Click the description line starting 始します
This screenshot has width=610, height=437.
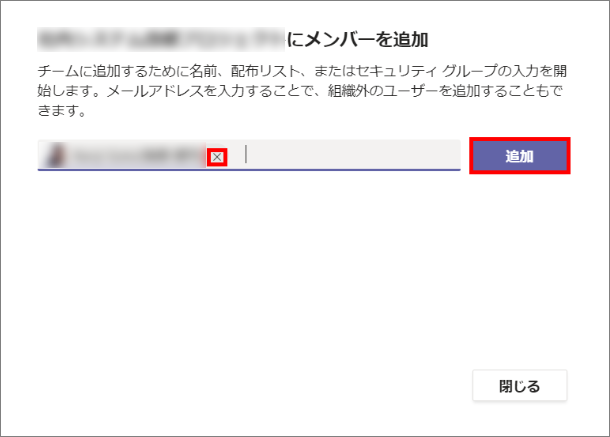[x=300, y=91]
